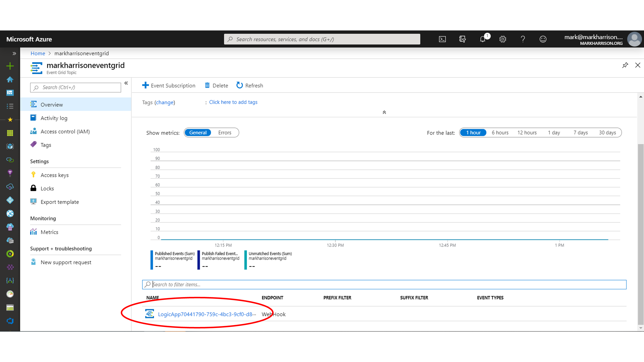Open Access keys in Settings
The image size is (644, 362).
55,175
